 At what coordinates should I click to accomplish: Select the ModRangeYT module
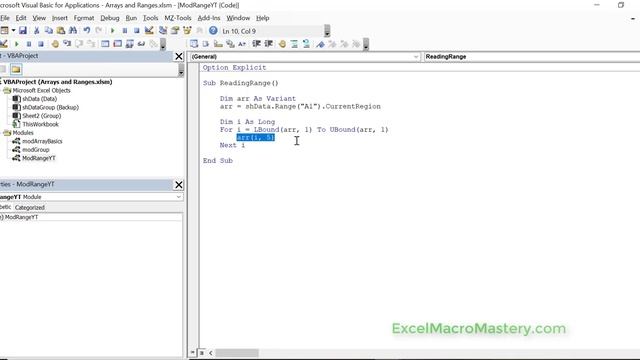[x=38, y=158]
